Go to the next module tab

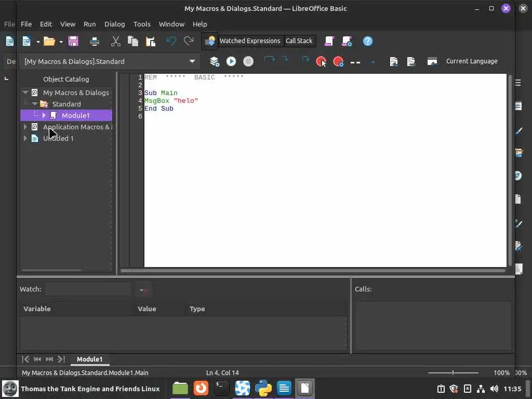tap(49, 360)
